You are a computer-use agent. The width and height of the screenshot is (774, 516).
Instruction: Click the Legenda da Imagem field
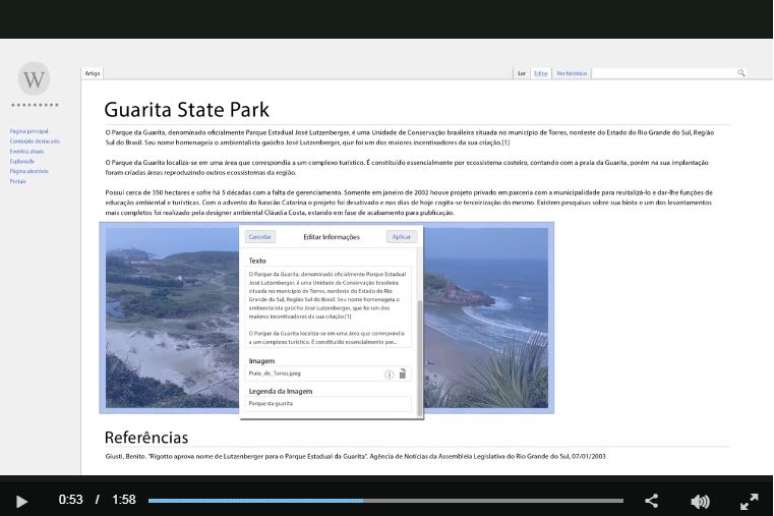coord(328,403)
